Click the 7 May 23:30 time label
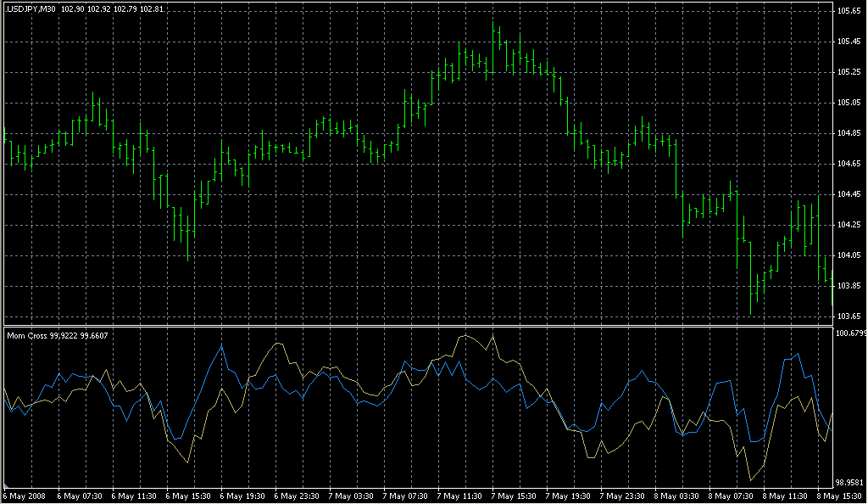 (624, 496)
